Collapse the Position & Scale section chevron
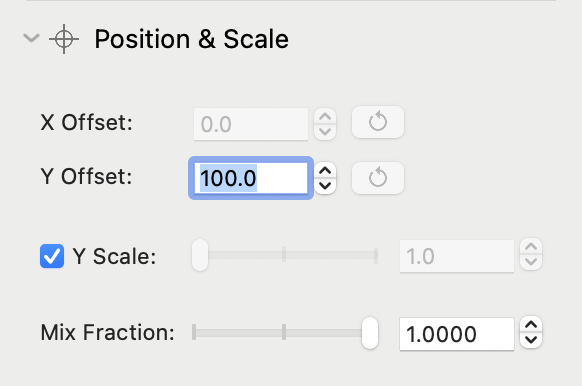Screen dimensions: 582x386 coord(32,38)
